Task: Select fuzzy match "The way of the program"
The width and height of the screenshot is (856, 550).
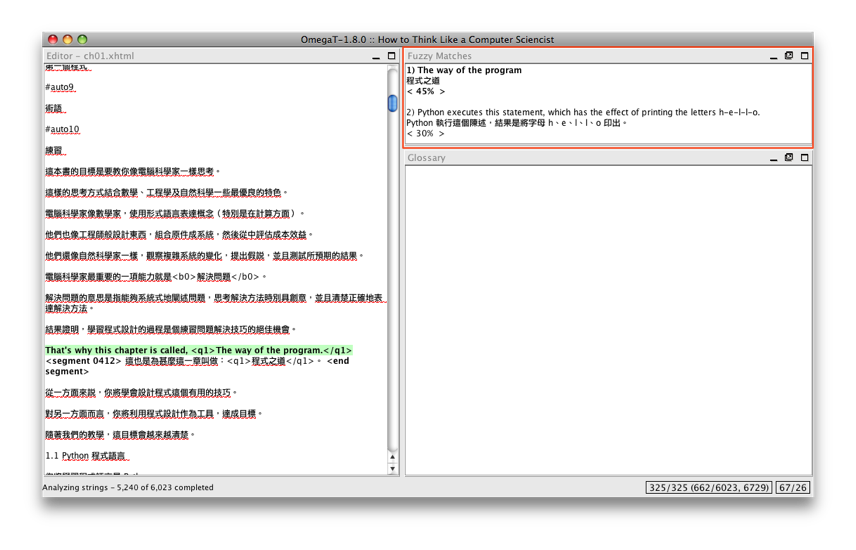Action: [469, 71]
